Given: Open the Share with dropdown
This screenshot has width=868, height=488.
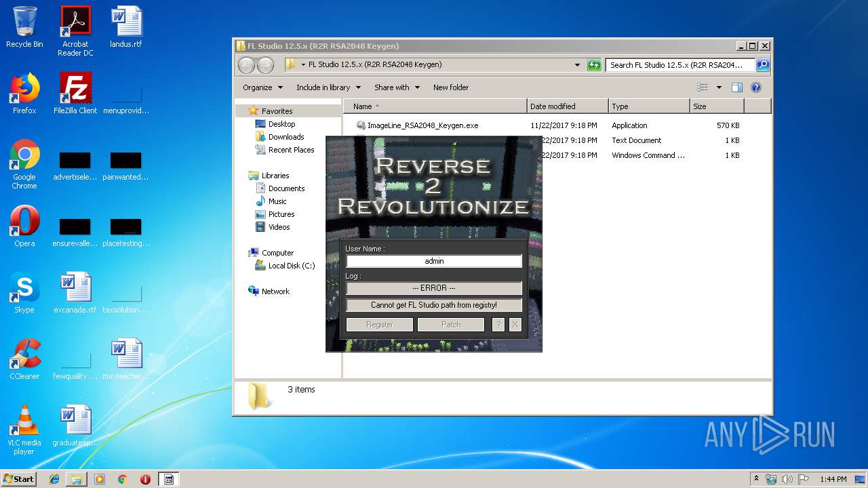Looking at the screenshot, I should point(397,87).
